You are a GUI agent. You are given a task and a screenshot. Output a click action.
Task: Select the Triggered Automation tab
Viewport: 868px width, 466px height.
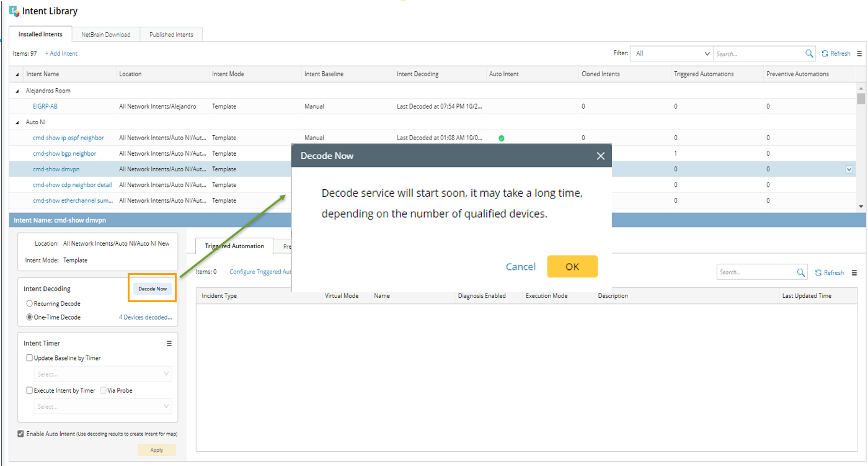(234, 246)
